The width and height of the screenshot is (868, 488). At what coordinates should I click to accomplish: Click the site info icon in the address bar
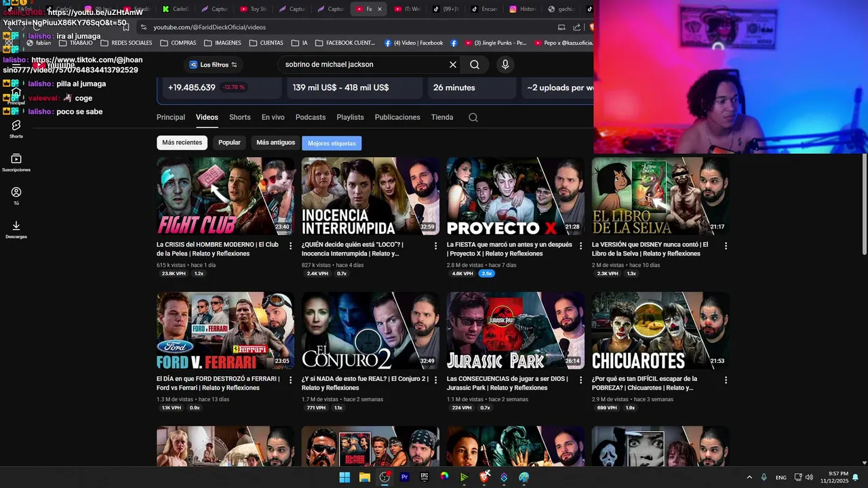[143, 27]
